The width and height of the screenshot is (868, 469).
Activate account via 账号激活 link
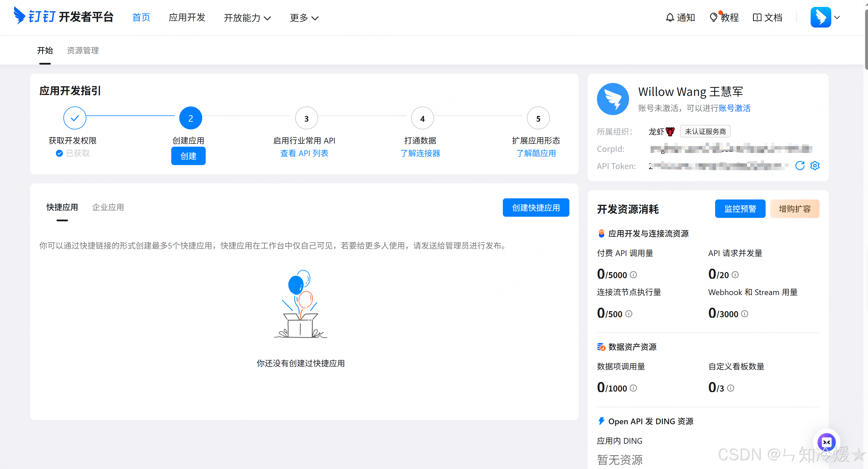pyautogui.click(x=735, y=108)
